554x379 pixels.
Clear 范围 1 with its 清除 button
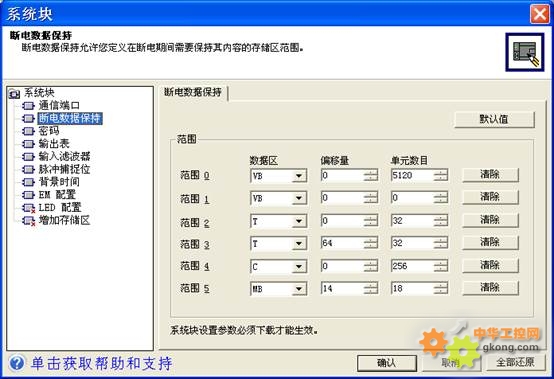[490, 197]
